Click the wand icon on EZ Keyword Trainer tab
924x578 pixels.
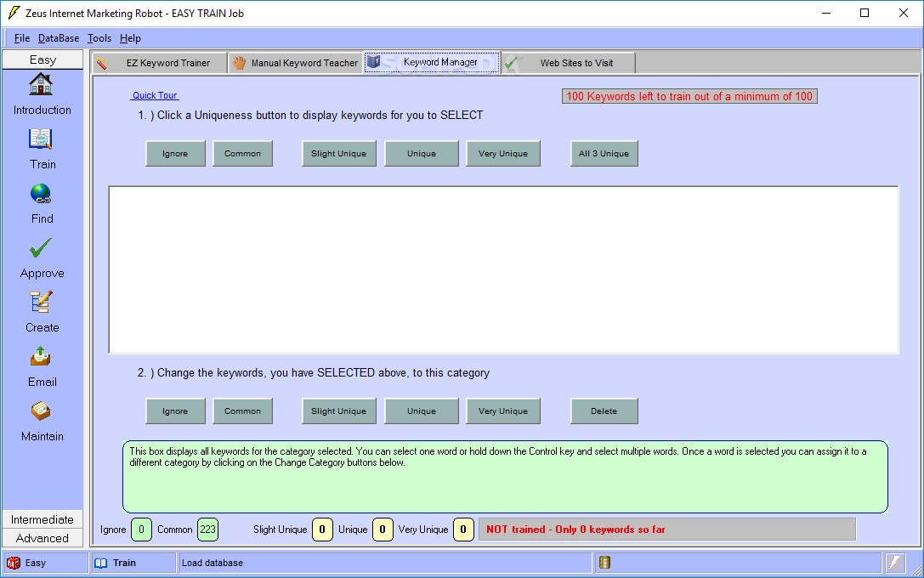(103, 63)
